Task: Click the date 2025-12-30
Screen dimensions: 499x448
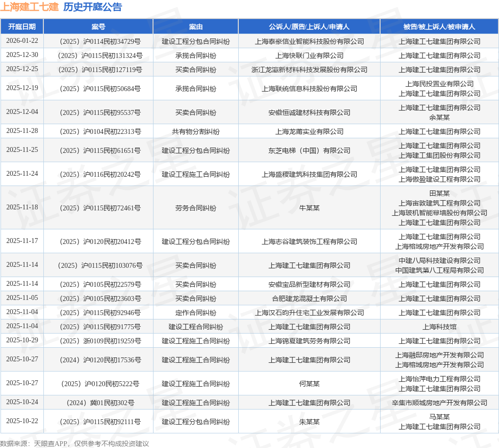Action: pyautogui.click(x=22, y=55)
